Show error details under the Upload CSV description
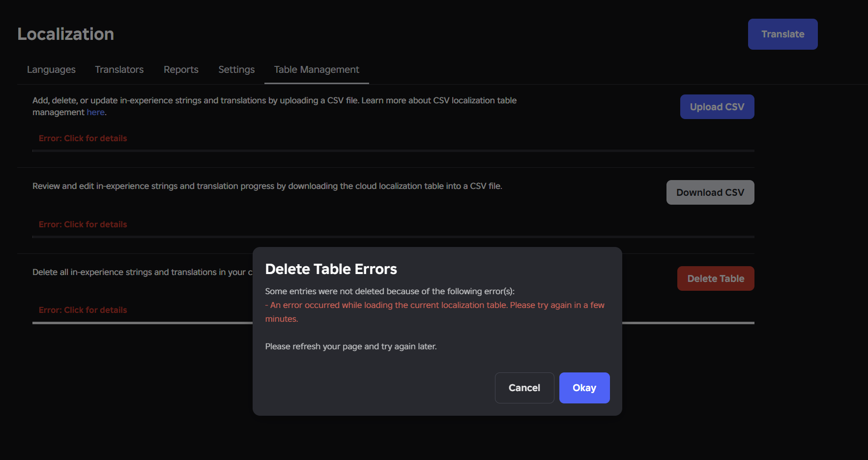This screenshot has width=868, height=460. click(x=83, y=138)
